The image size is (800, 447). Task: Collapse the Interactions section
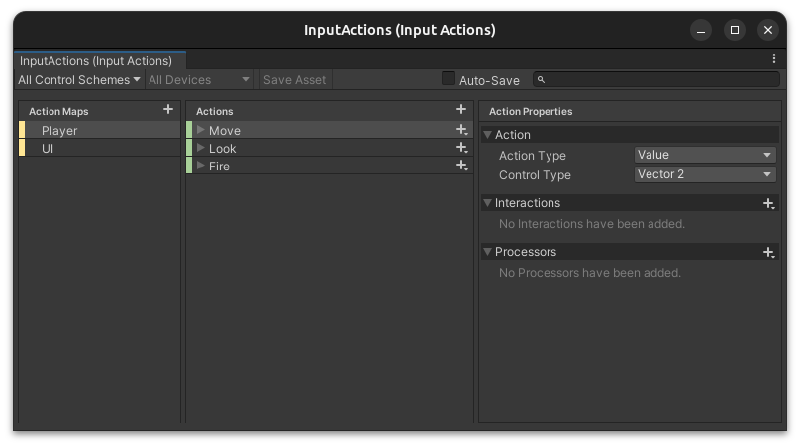click(487, 203)
